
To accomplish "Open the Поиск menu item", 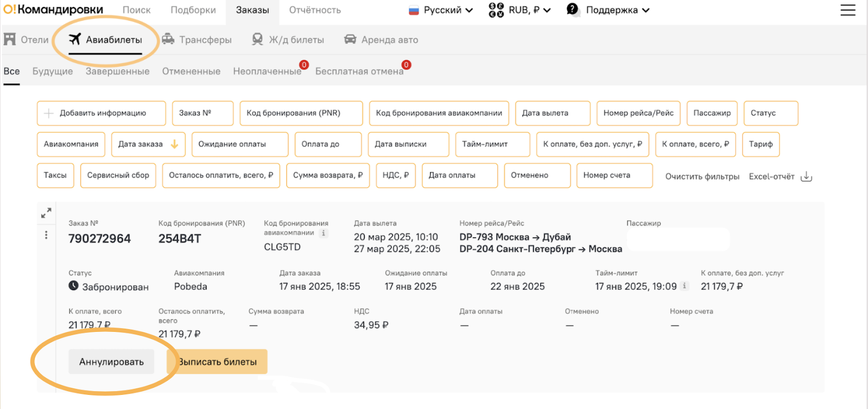I will pos(137,10).
